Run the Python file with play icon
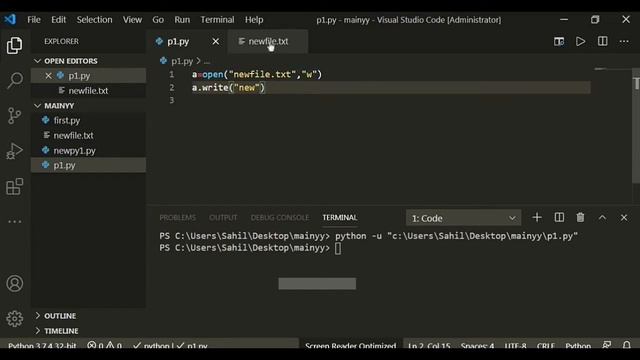The width and height of the screenshot is (640, 360). (x=580, y=41)
